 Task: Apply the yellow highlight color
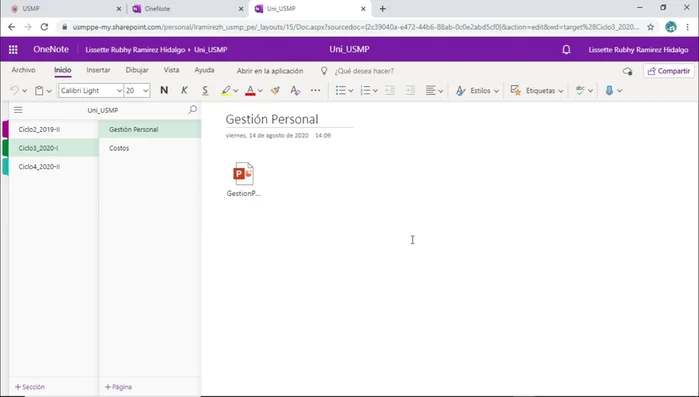[x=226, y=90]
